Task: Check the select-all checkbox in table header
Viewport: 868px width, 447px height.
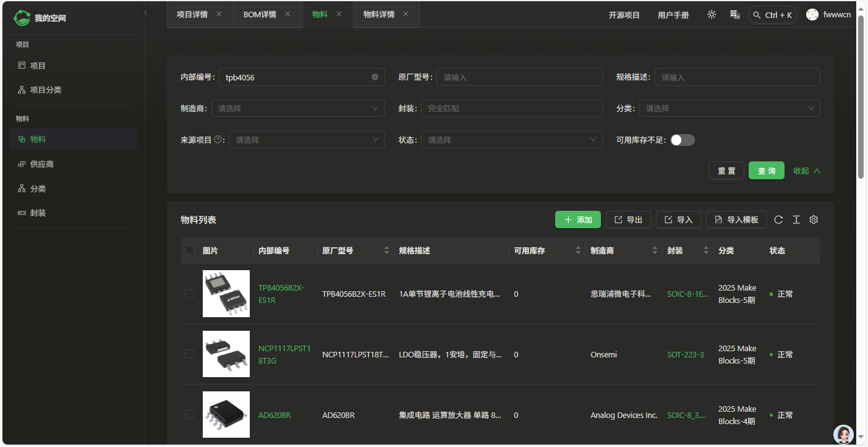Action: 190,250
